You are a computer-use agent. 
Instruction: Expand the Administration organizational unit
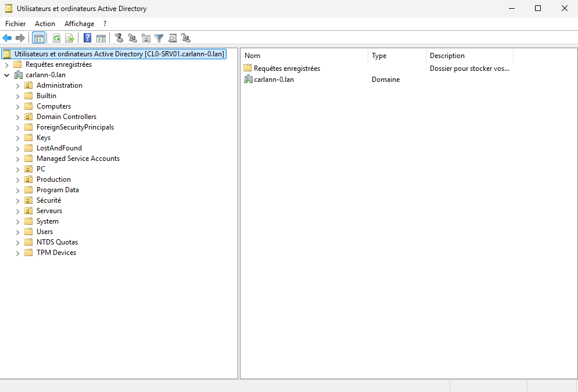[x=17, y=86]
